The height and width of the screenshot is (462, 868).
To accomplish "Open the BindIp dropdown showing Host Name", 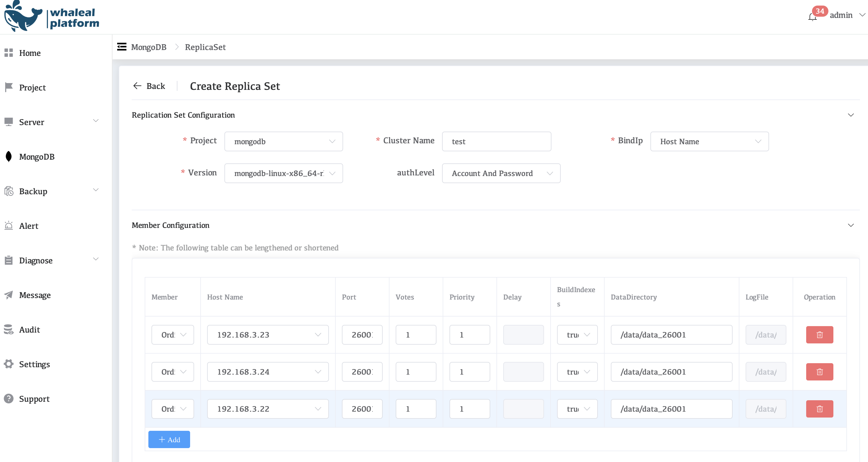I will click(709, 141).
